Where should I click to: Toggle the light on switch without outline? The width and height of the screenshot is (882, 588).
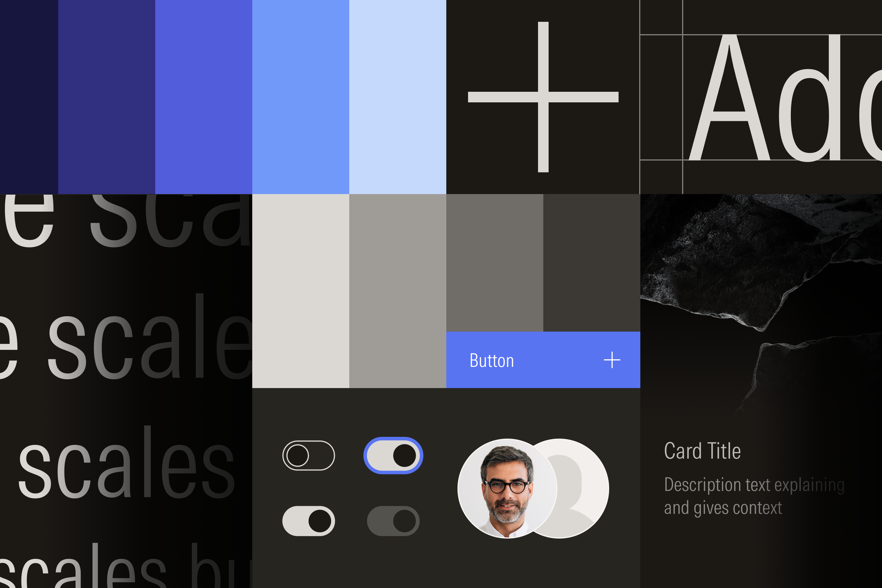pyautogui.click(x=308, y=521)
